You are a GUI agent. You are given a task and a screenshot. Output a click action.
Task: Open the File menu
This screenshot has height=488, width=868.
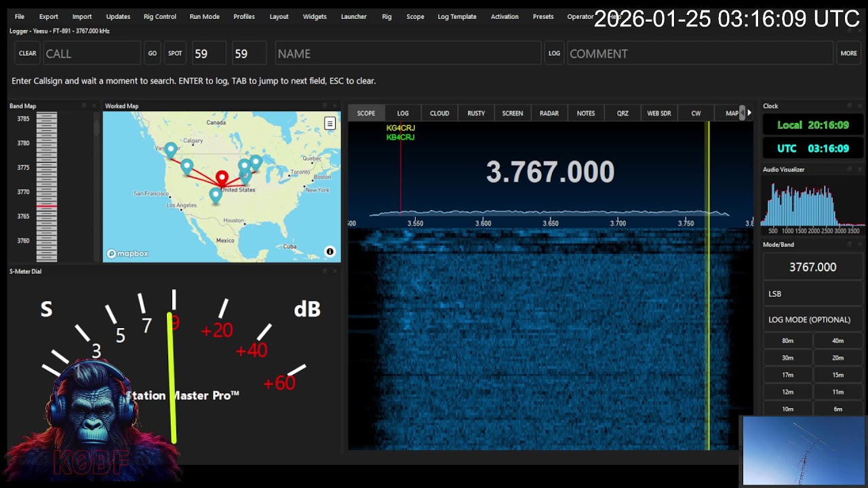click(x=20, y=17)
